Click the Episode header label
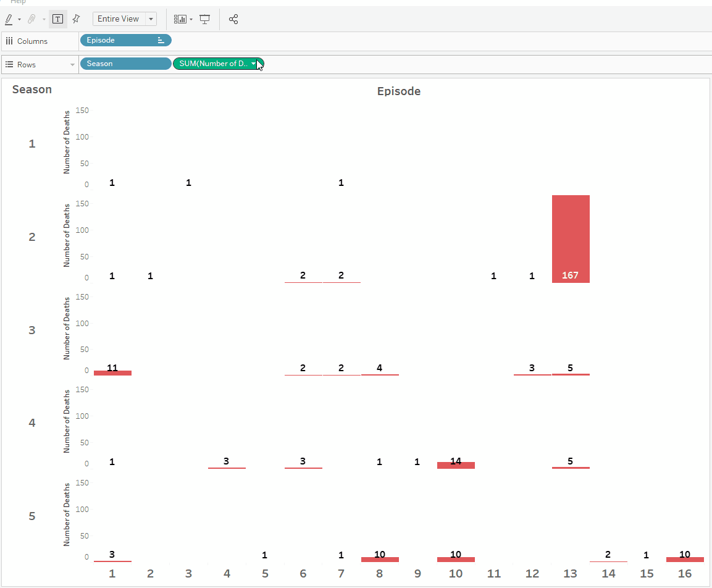Viewport: 712px width, 588px height. (x=399, y=91)
